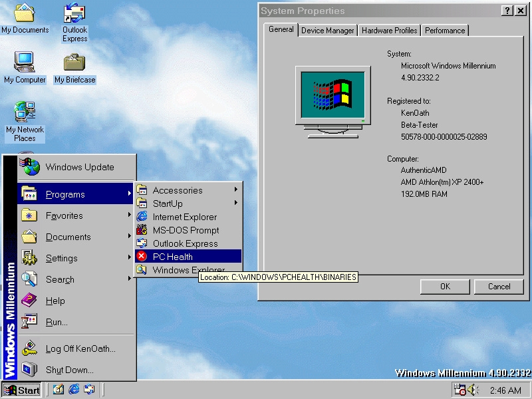Click the StartUp folder icon
532x399 pixels.
142,203
